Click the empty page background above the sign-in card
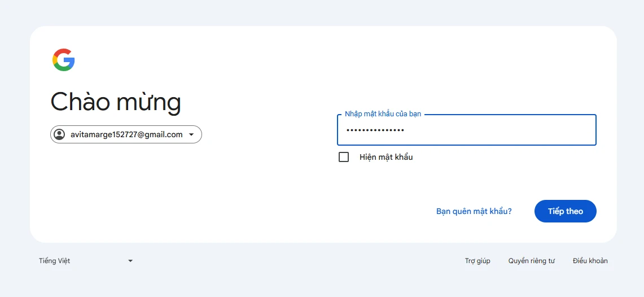The width and height of the screenshot is (644, 297). (x=322, y=12)
